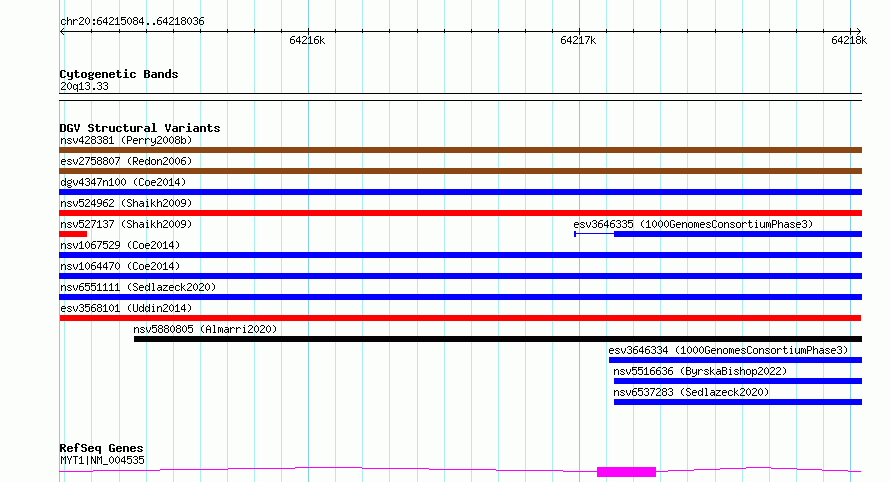Click the esv3646335 blue variant bar

tap(738, 234)
